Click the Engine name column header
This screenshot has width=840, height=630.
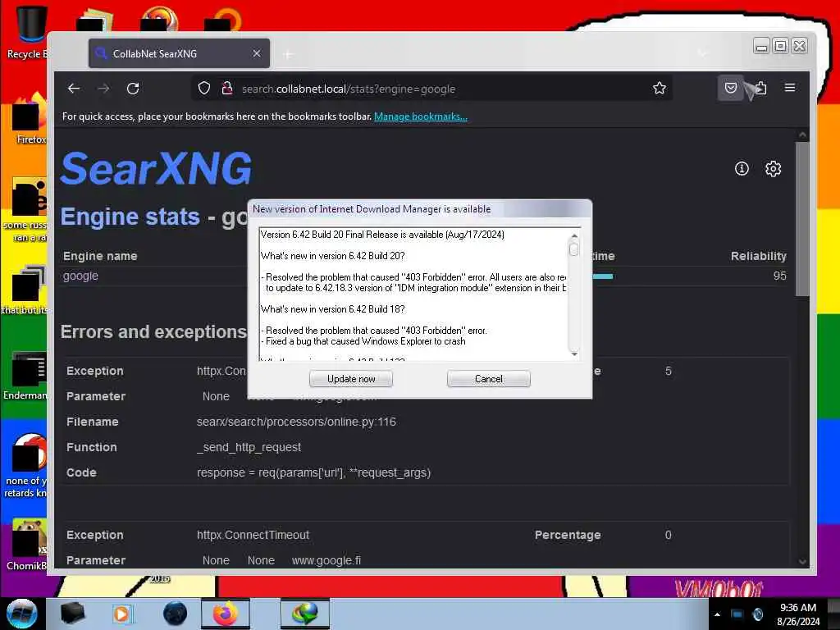(100, 256)
